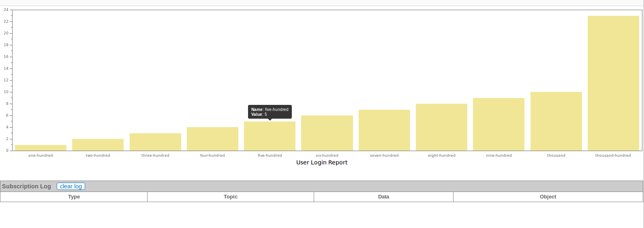644x228 pixels.
Task: Click the nine-hundred axis label
Action: (499, 156)
